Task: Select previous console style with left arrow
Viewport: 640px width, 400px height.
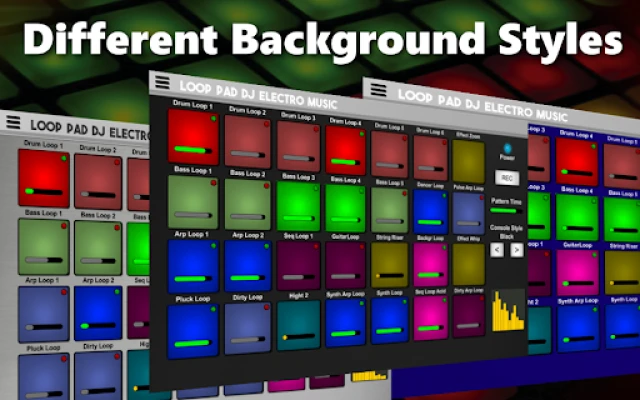Action: point(495,249)
